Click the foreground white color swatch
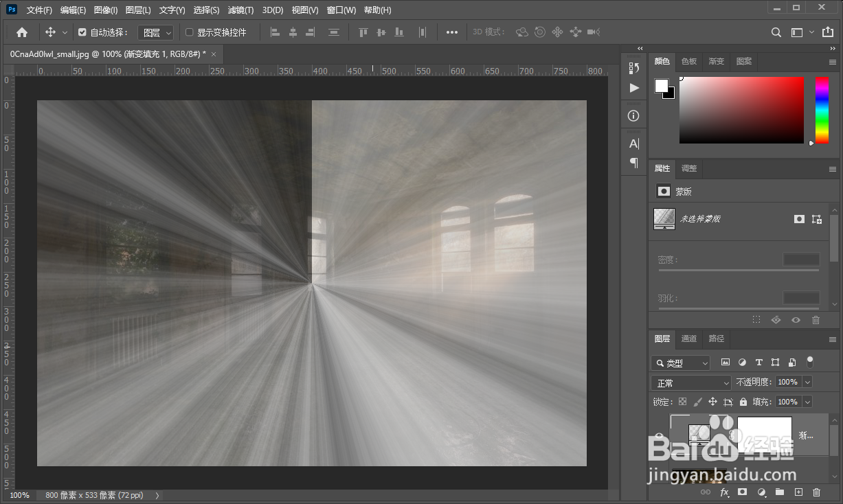 662,85
